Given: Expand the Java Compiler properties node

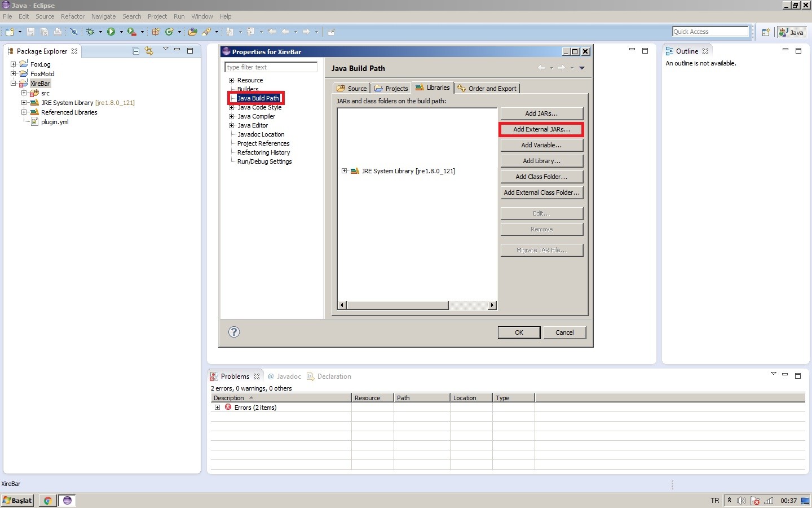Looking at the screenshot, I should [231, 116].
